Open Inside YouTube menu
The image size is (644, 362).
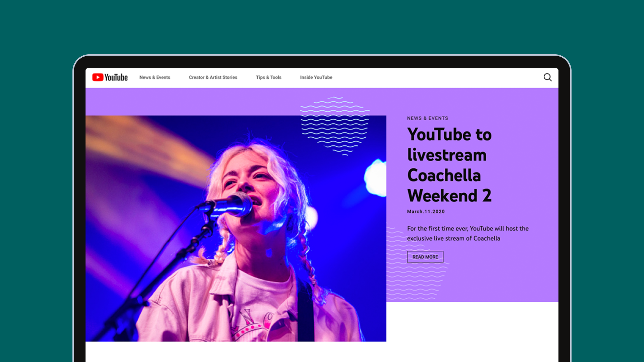[x=316, y=77]
